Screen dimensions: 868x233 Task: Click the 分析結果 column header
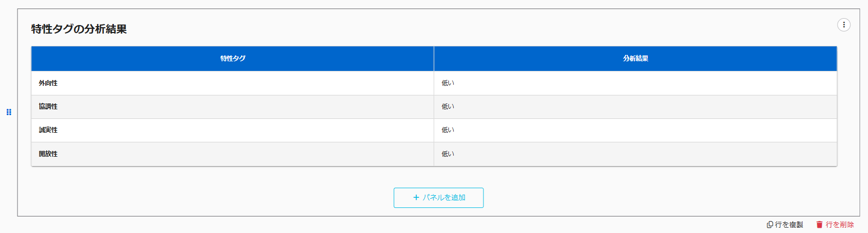click(x=635, y=59)
